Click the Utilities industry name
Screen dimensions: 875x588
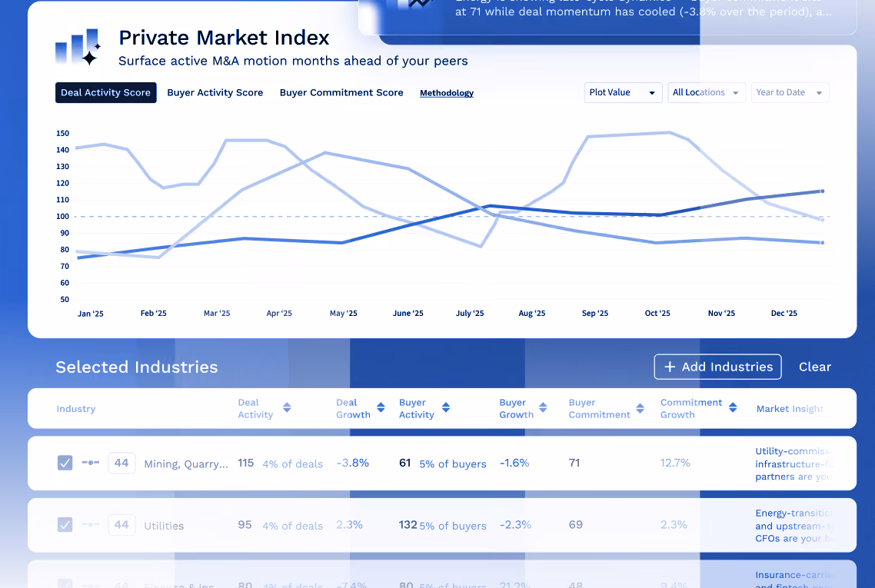[164, 526]
